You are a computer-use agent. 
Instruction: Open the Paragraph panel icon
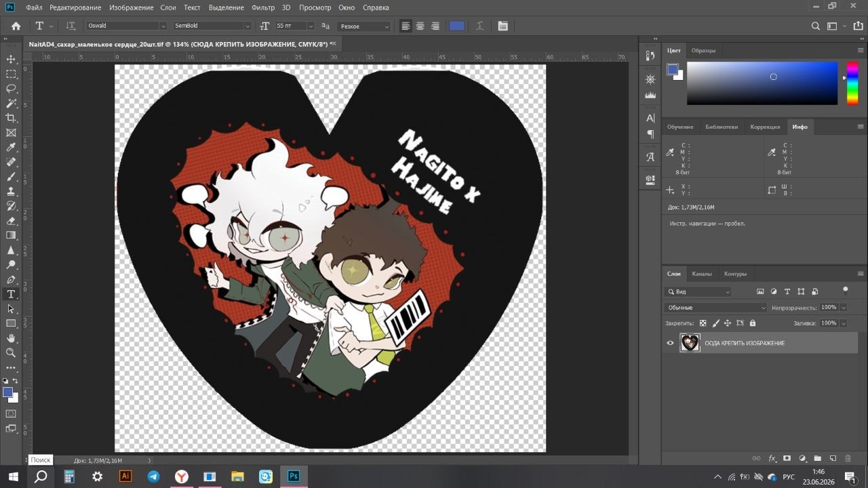tap(650, 134)
